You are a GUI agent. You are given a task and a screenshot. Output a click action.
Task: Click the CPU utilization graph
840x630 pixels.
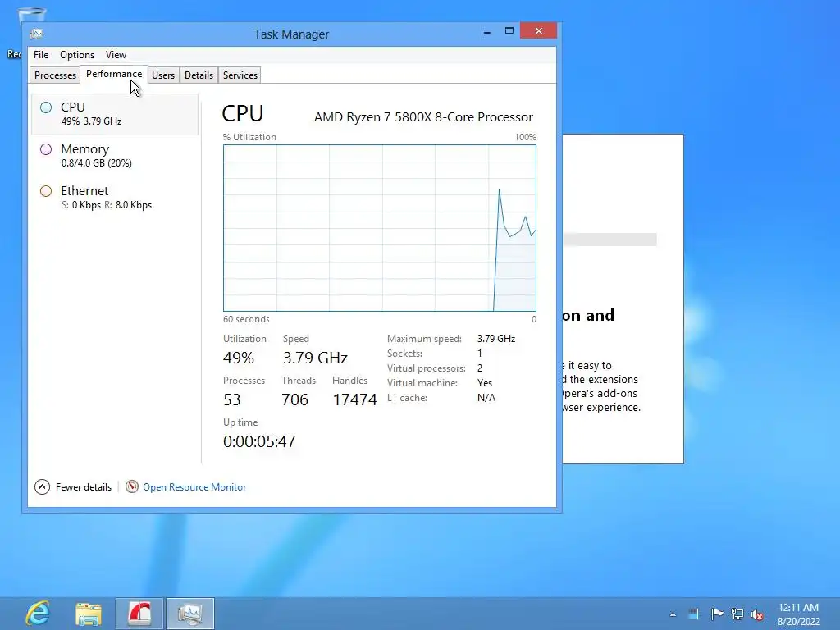380,228
